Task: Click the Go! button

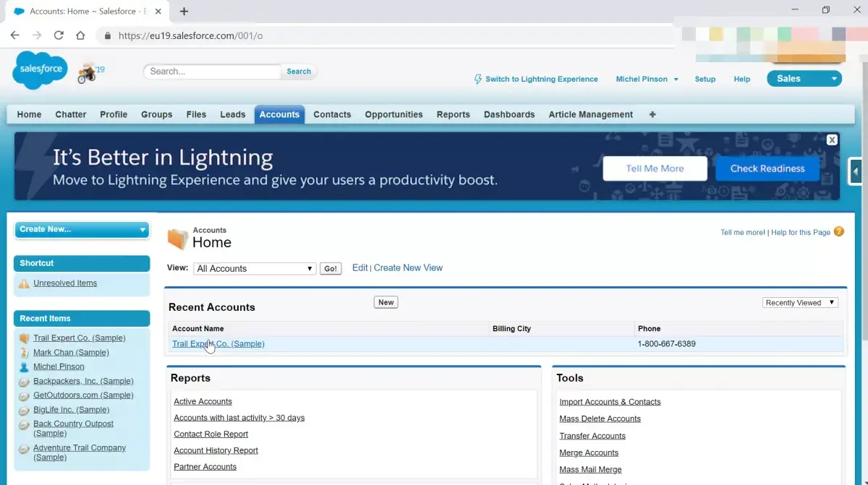Action: point(331,268)
